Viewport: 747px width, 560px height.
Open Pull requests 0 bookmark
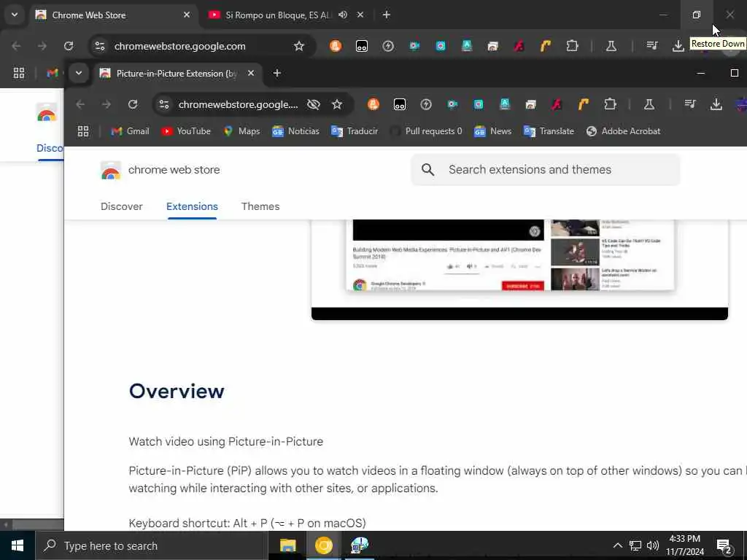tap(426, 131)
